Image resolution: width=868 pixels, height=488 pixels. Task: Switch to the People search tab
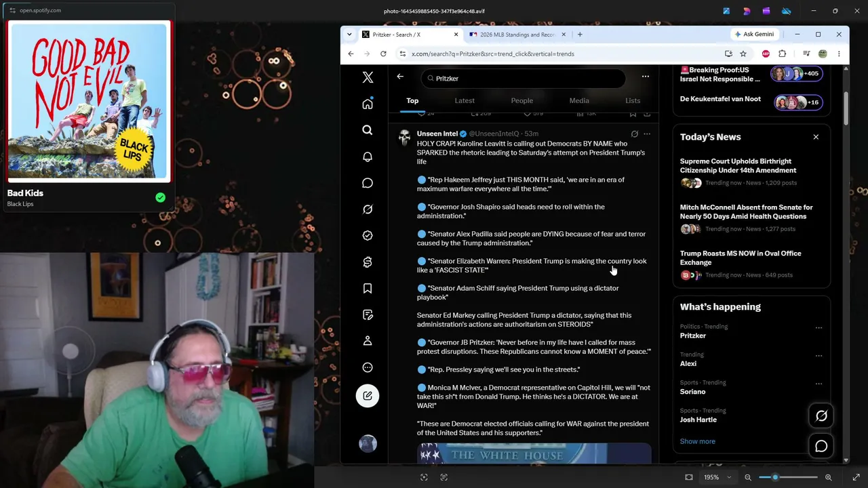[x=522, y=100]
